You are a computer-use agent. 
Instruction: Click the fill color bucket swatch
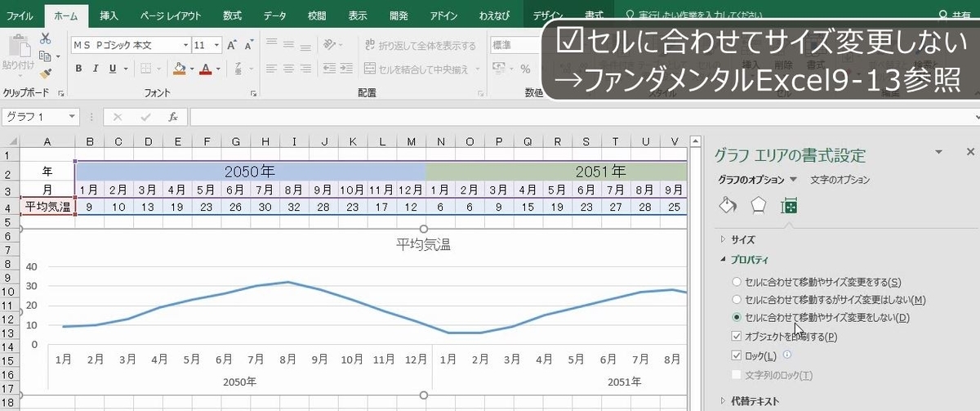[x=180, y=69]
